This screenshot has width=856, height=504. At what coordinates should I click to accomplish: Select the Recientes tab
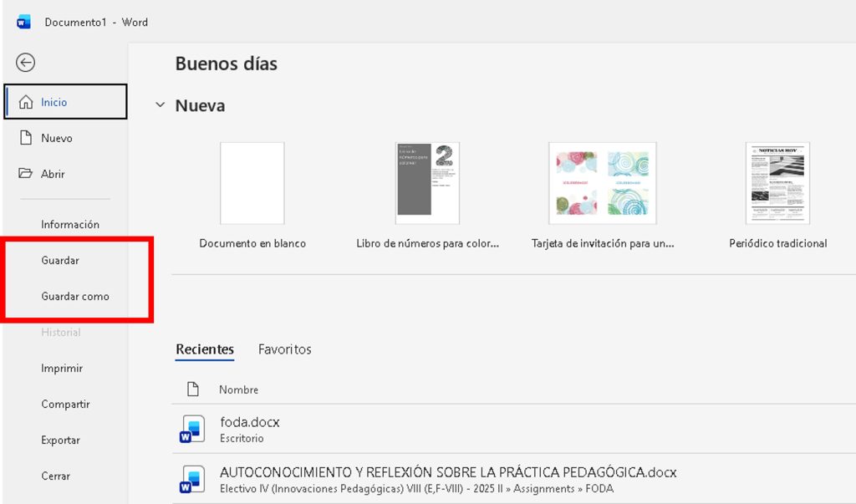pyautogui.click(x=205, y=349)
